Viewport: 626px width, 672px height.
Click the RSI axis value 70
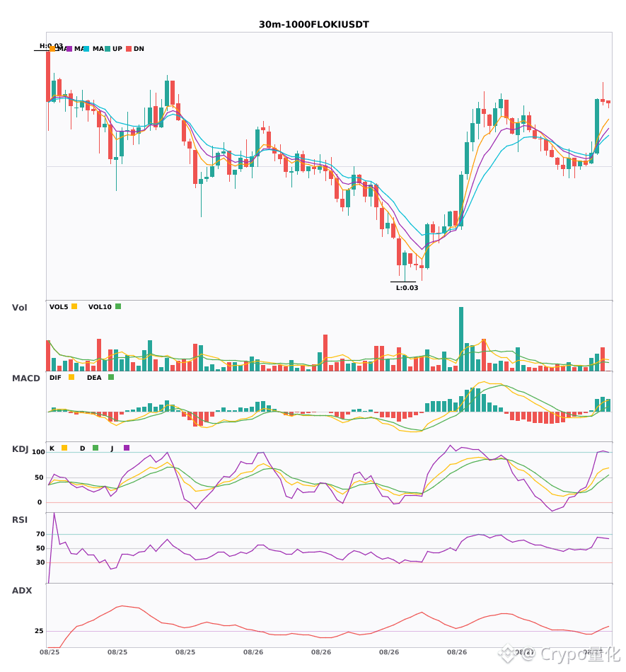pyautogui.click(x=40, y=534)
